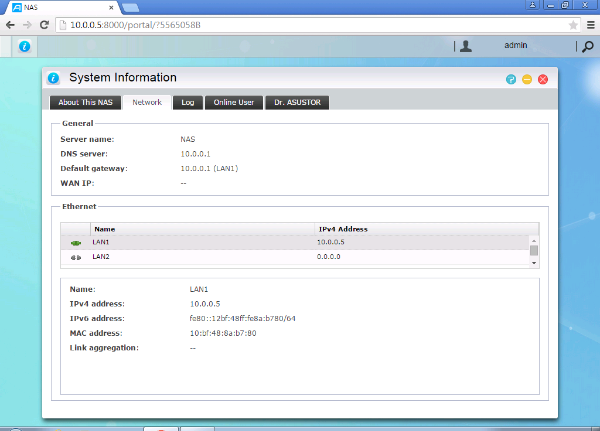Select the LAN1 row in Ethernet table
Viewport: 600px width, 431px height.
(x=295, y=242)
